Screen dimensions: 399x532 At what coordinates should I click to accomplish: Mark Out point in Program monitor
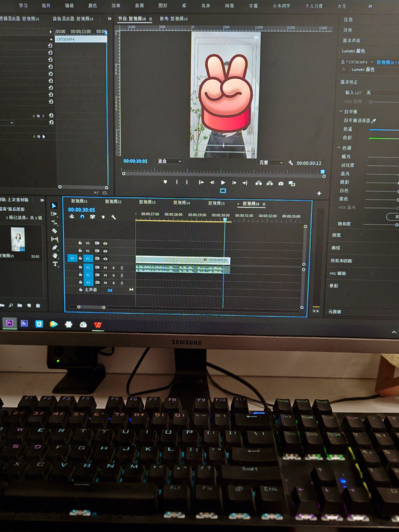tap(187, 182)
